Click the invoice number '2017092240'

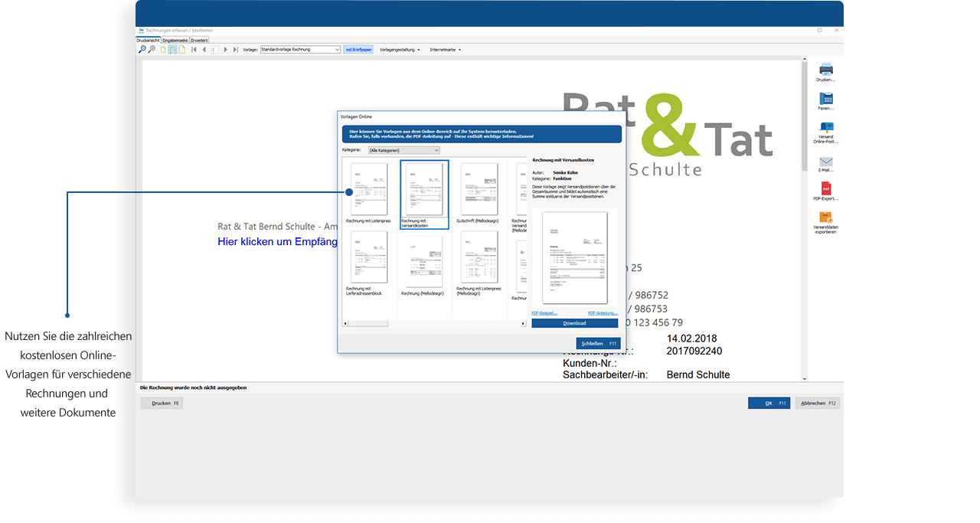point(694,351)
